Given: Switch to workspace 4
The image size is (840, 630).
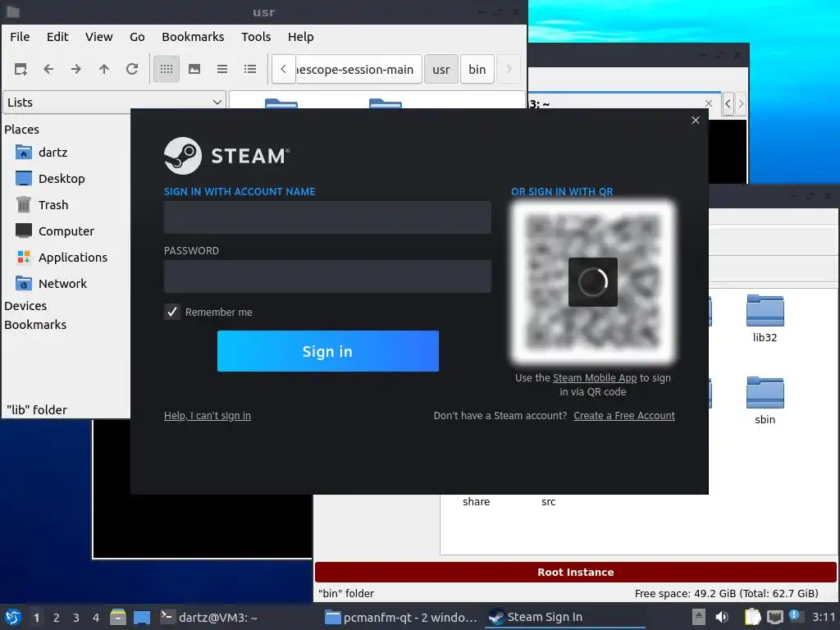Looking at the screenshot, I should pos(96,617).
